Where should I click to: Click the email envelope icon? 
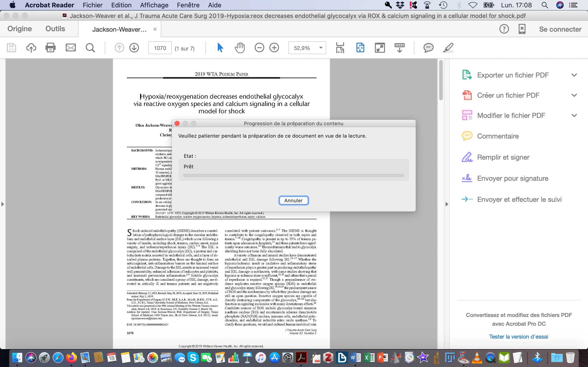[x=71, y=47]
